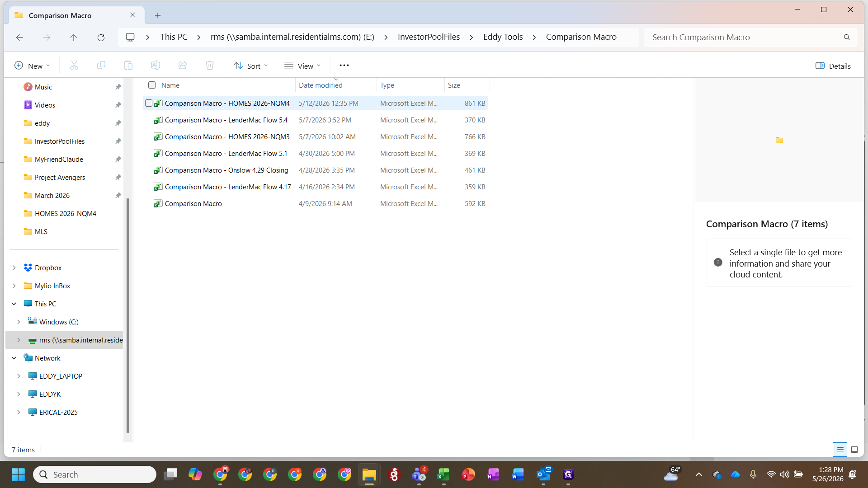Image resolution: width=868 pixels, height=488 pixels.
Task: Expand the Windows (C:) drive node
Action: pyautogui.click(x=19, y=322)
